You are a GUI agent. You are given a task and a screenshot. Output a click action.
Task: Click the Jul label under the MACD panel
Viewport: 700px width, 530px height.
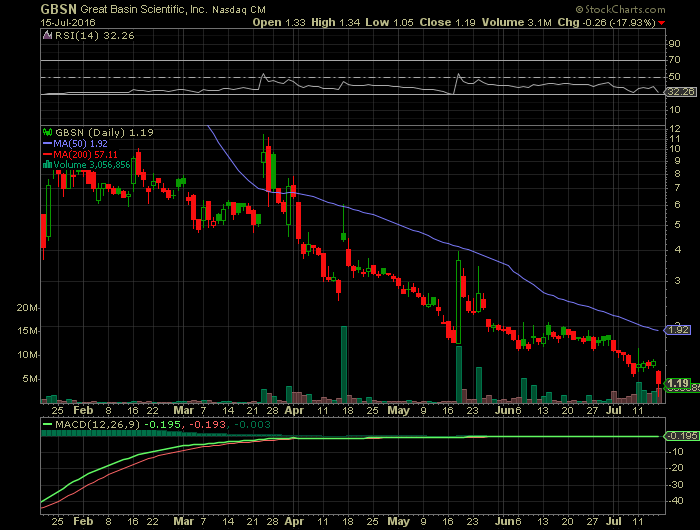click(614, 521)
